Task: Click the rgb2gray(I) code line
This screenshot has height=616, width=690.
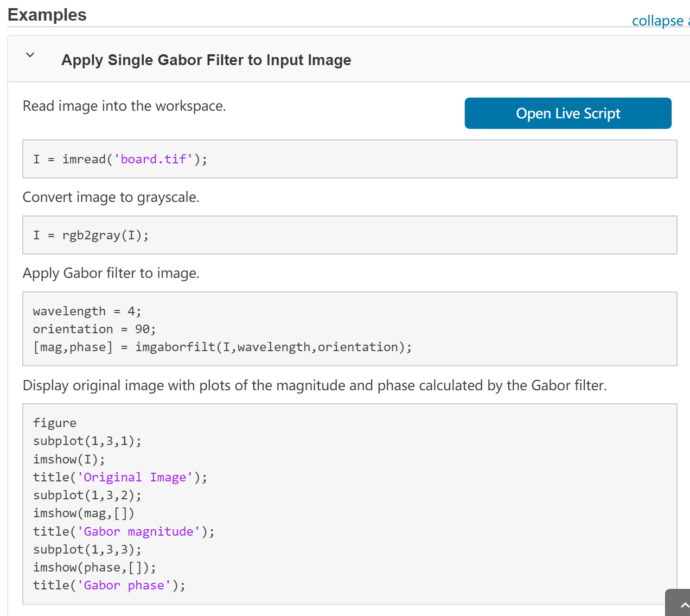Action: (x=91, y=235)
